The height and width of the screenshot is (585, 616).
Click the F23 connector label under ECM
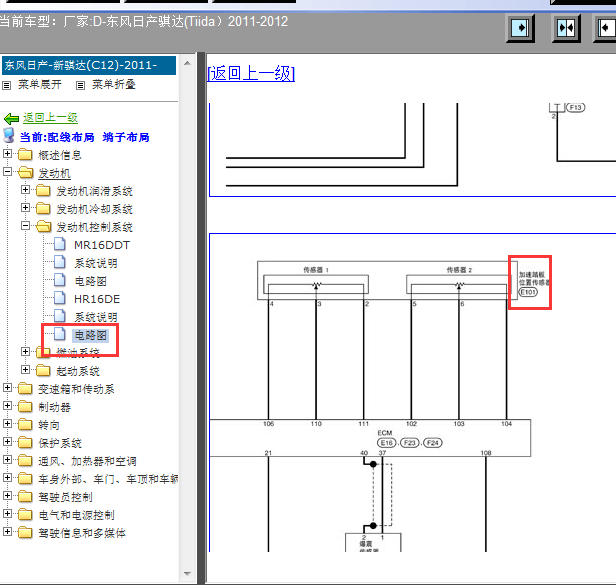[410, 443]
